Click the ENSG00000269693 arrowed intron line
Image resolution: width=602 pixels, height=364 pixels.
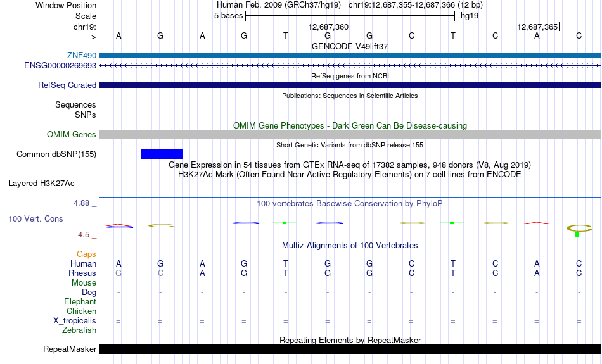pos(350,66)
